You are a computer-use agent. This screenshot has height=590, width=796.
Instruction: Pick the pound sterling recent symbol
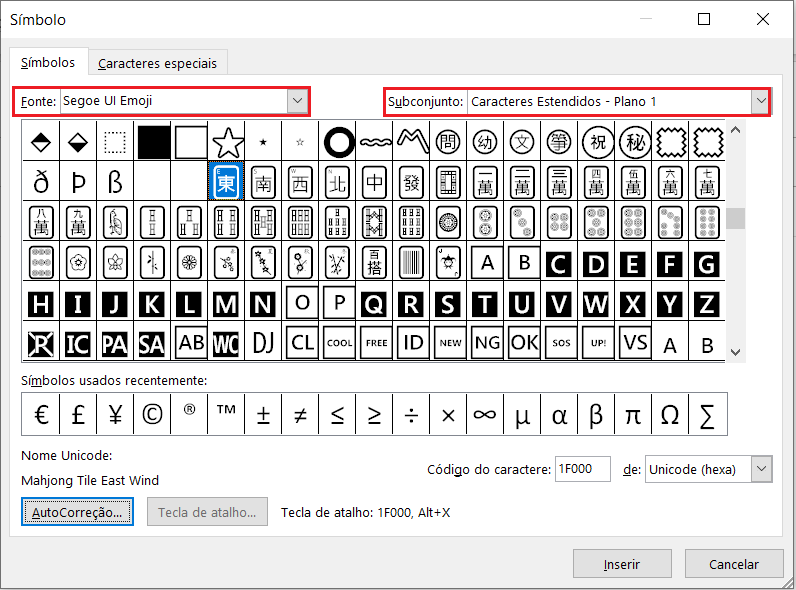pos(78,414)
